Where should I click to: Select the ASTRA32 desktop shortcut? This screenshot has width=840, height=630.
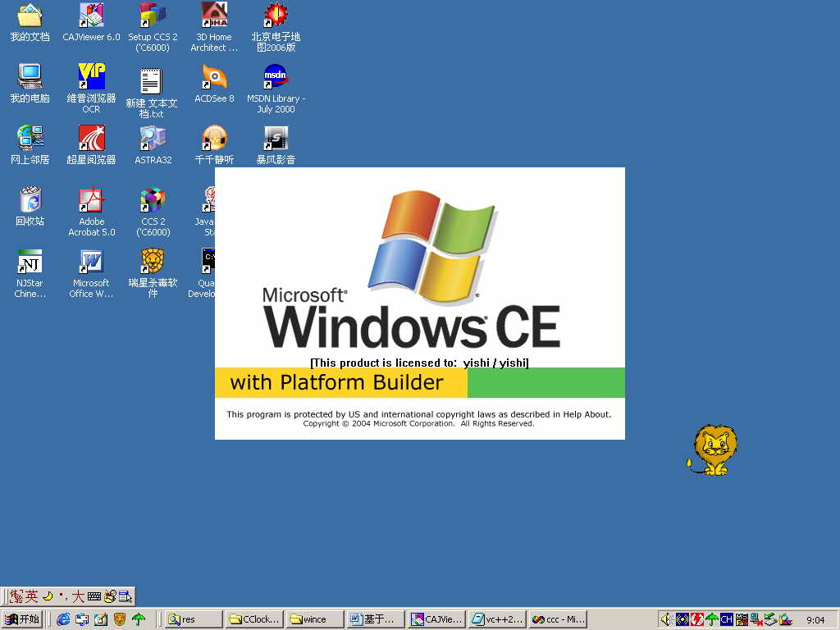153,144
